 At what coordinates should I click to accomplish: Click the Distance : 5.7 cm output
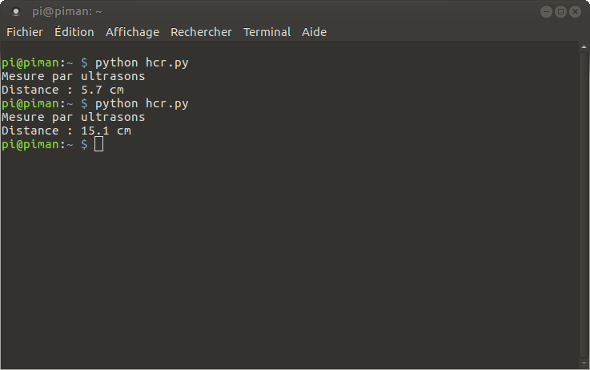tap(62, 90)
